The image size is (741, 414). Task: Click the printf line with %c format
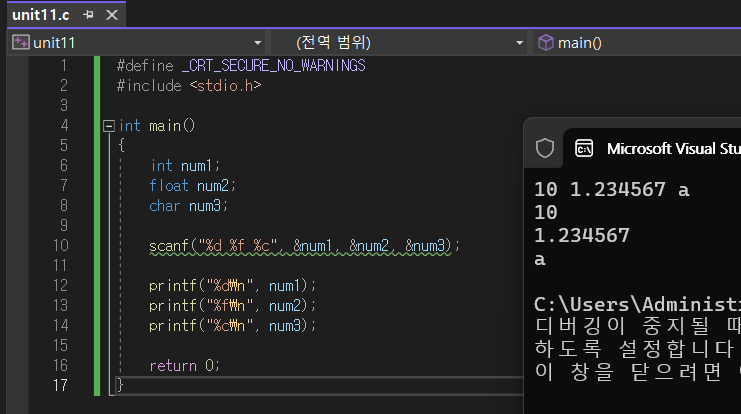[x=232, y=326]
